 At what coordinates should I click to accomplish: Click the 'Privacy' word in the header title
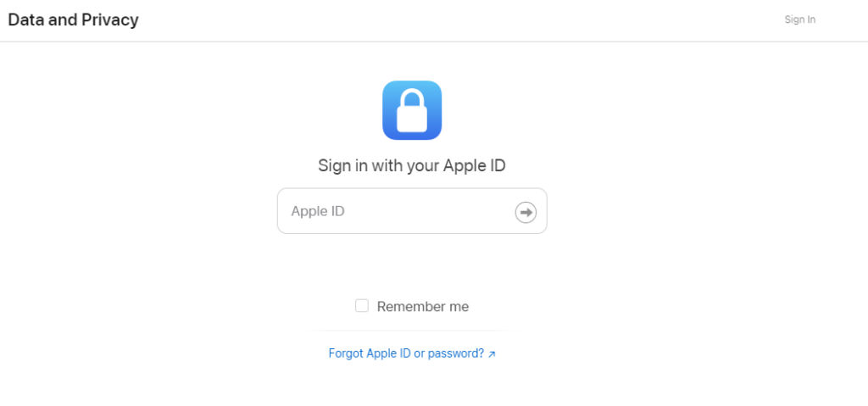pyautogui.click(x=110, y=20)
